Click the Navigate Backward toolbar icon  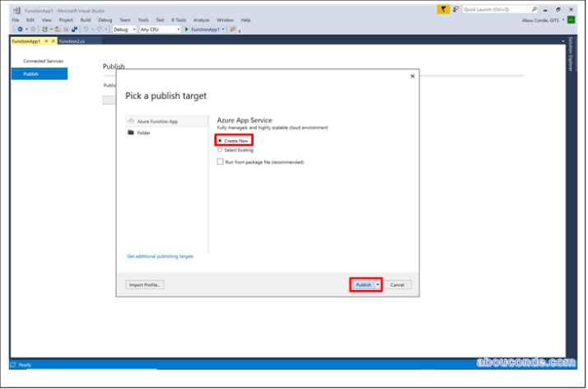[20, 29]
